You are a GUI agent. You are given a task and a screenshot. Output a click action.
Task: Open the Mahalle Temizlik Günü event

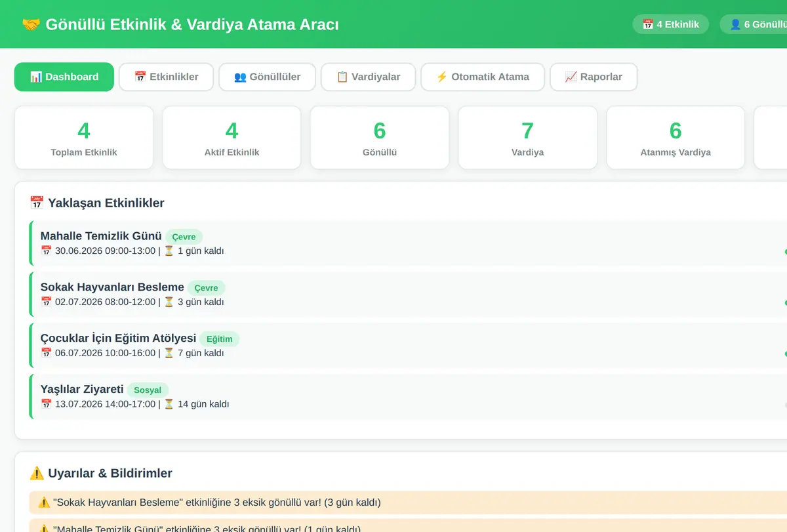point(408,243)
